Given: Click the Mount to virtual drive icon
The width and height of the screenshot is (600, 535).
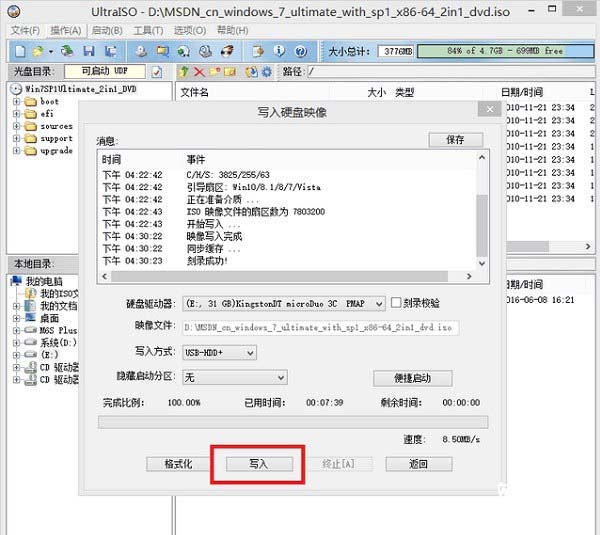Looking at the screenshot, I should click(x=205, y=51).
